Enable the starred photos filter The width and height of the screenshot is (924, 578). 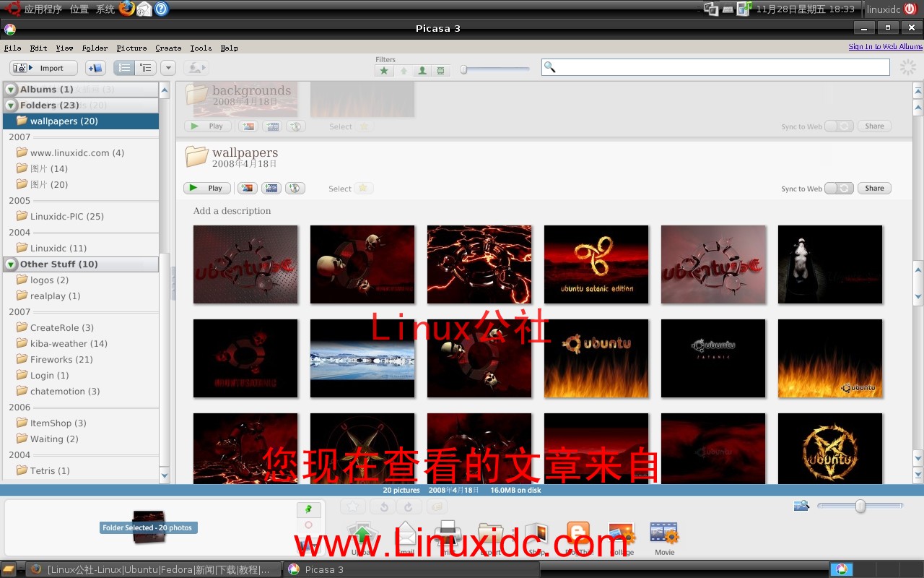(x=385, y=70)
